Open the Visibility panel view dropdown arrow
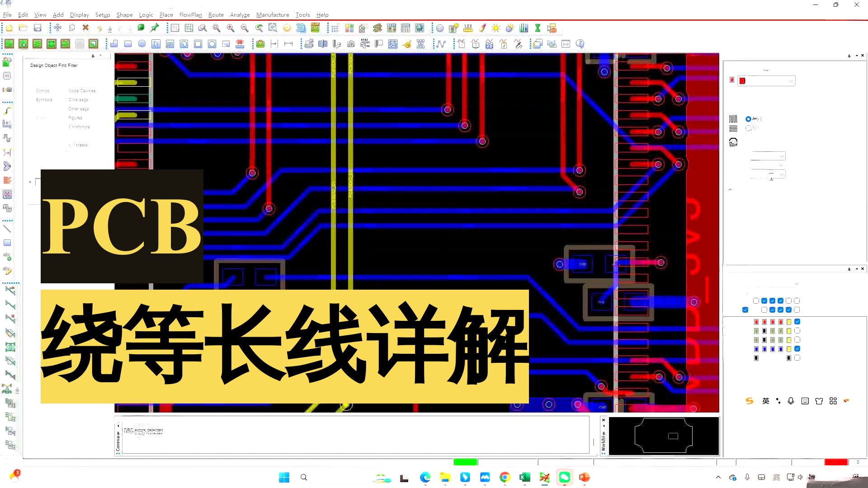This screenshot has height=488, width=868. pos(797,284)
